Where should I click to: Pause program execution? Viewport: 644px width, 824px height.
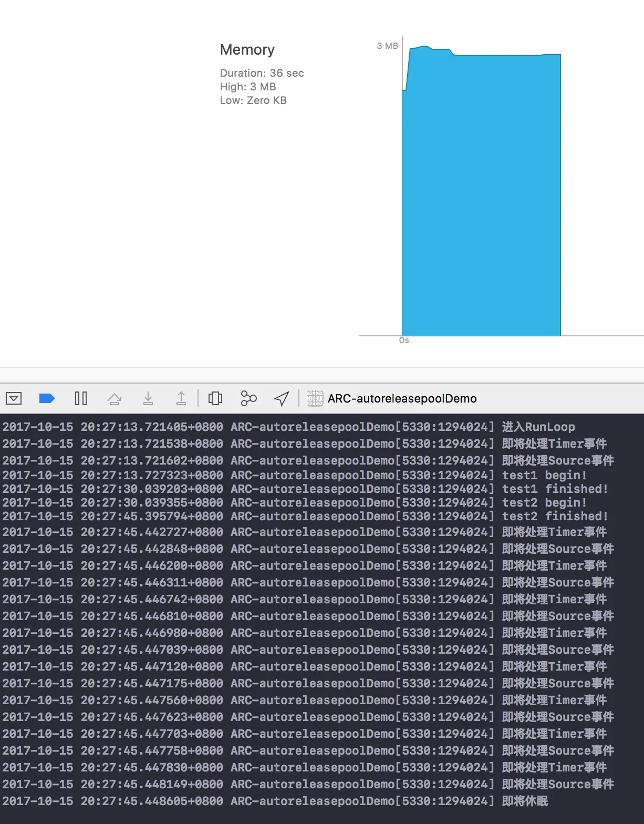(x=81, y=398)
